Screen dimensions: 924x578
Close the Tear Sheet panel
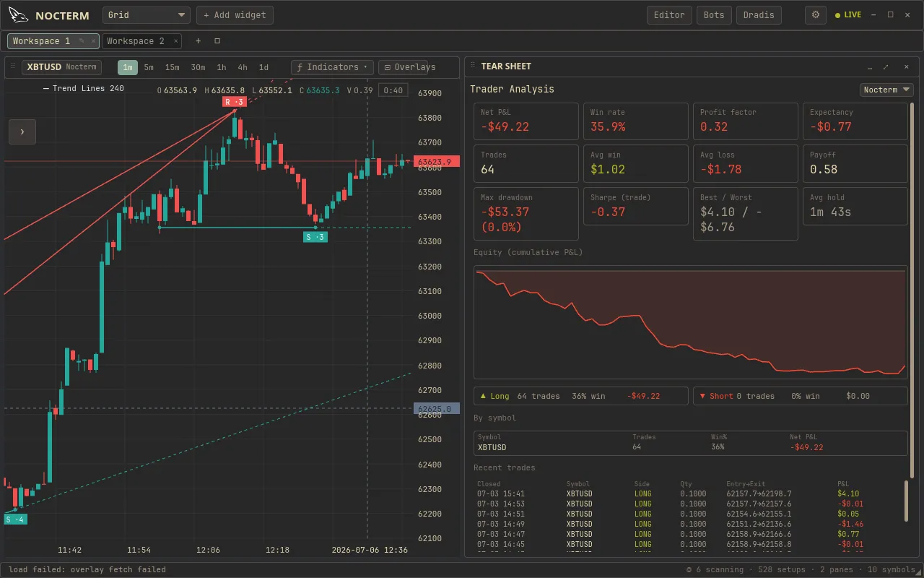(x=907, y=66)
